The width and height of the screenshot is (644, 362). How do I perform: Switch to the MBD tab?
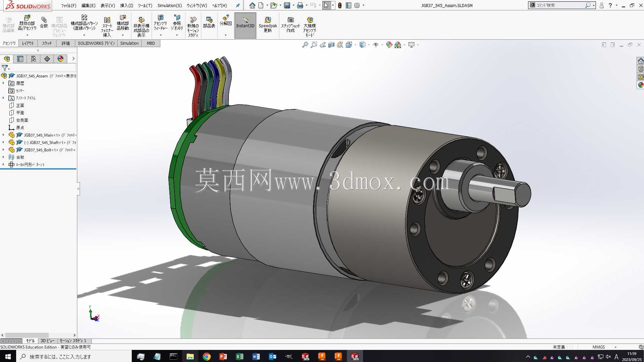pos(151,43)
